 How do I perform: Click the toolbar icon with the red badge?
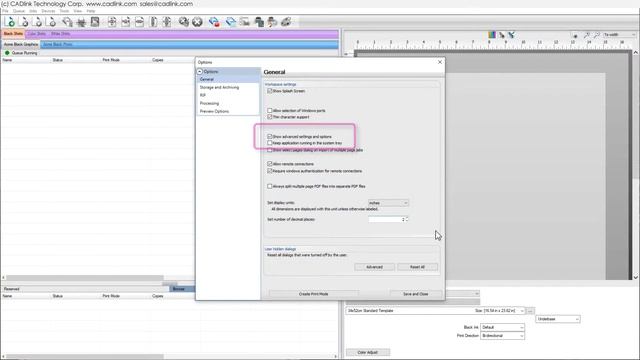(214, 22)
